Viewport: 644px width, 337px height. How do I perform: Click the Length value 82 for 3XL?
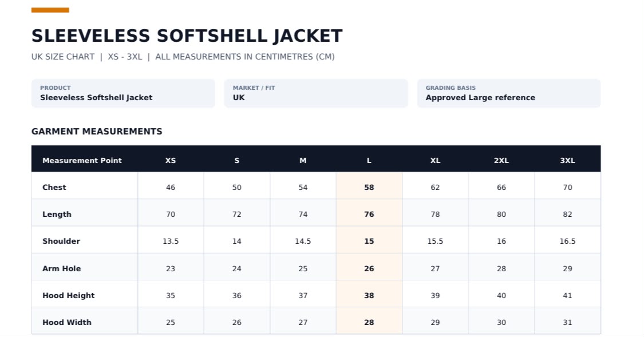567,214
